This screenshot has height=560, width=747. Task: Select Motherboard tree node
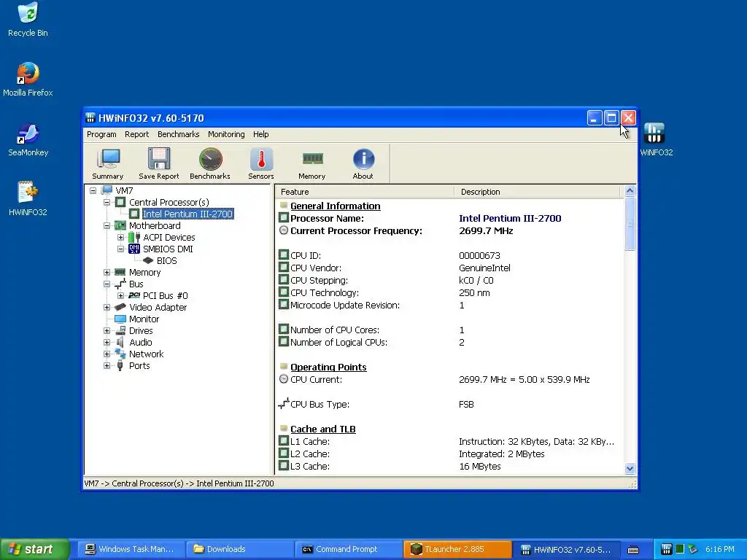tap(155, 226)
